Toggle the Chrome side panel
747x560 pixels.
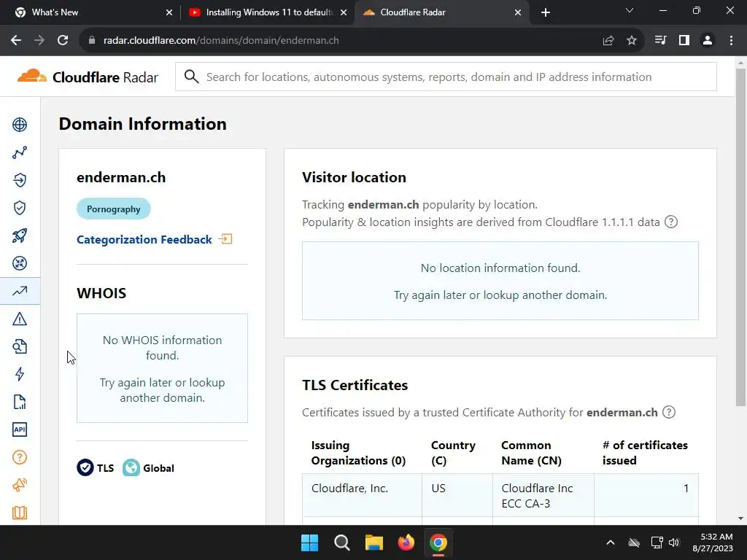click(x=684, y=41)
